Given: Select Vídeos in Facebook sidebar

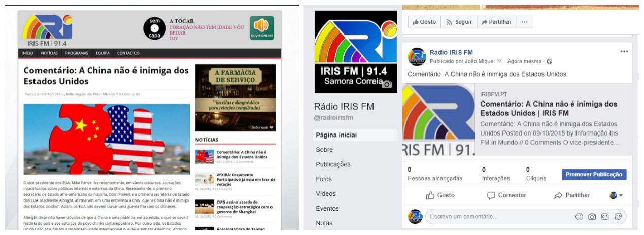Looking at the screenshot, I should (x=326, y=193).
